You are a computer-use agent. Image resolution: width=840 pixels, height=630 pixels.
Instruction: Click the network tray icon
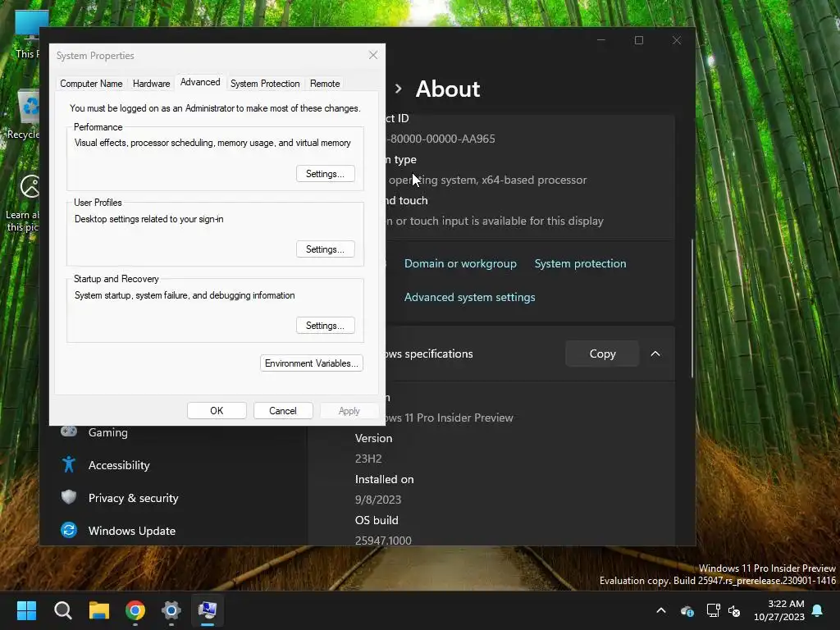(713, 610)
